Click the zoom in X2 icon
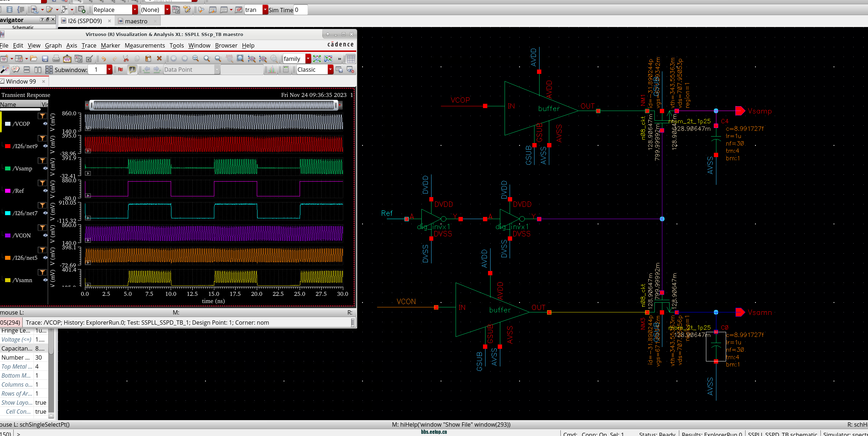 pyautogui.click(x=207, y=58)
